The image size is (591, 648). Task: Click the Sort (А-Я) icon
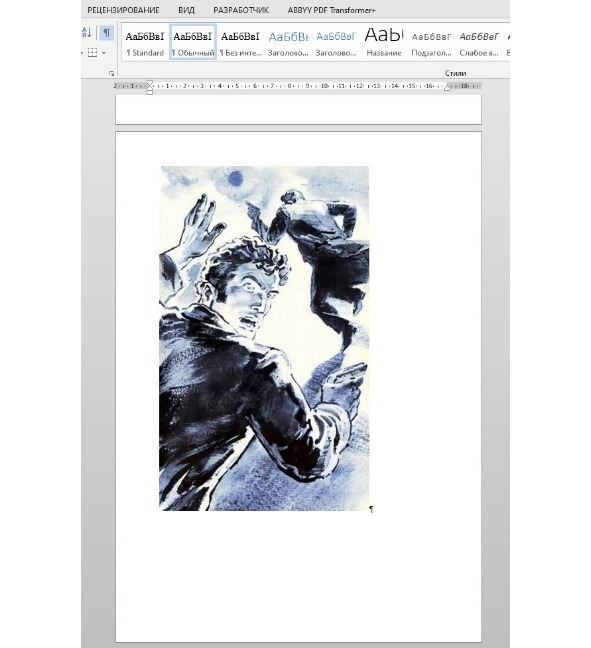point(87,32)
